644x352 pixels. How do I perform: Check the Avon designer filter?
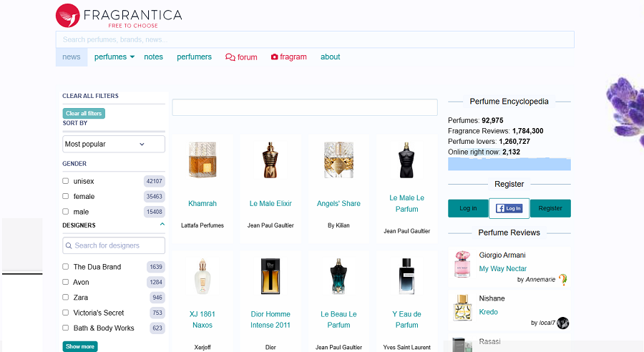click(x=65, y=282)
